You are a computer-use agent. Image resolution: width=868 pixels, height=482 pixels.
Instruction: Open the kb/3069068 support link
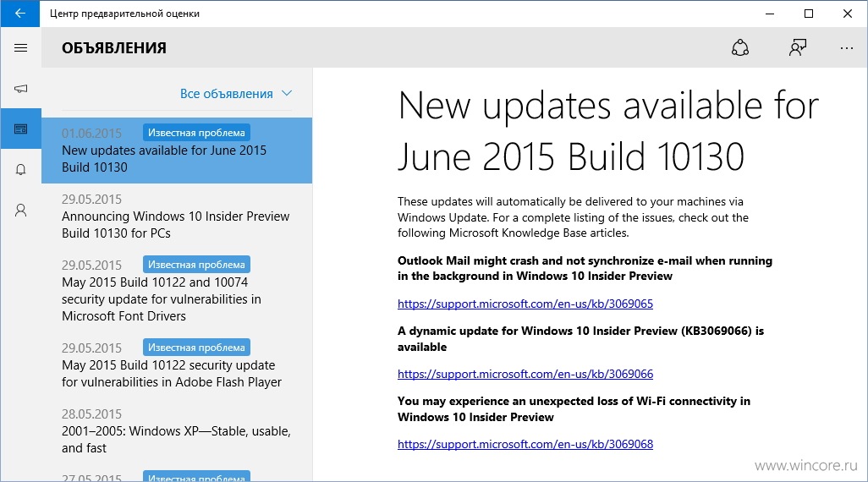coord(525,444)
